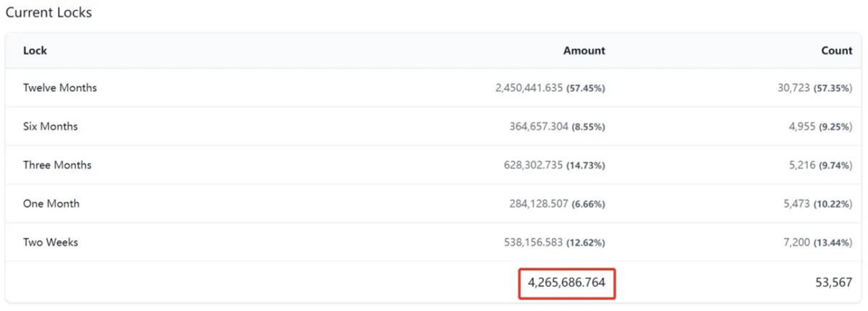This screenshot has height=311, width=868.
Task: Select the Twelve Months row label
Action: 60,88
